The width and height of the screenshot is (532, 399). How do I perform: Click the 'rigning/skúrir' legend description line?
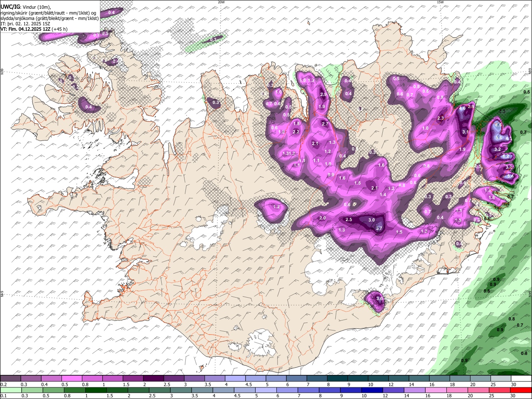[48, 13]
